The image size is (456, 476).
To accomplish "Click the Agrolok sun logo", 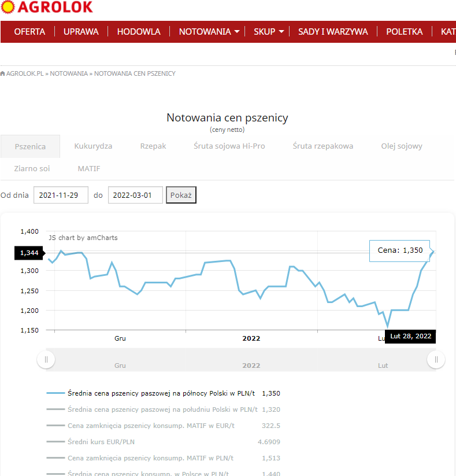I will 9,7.
